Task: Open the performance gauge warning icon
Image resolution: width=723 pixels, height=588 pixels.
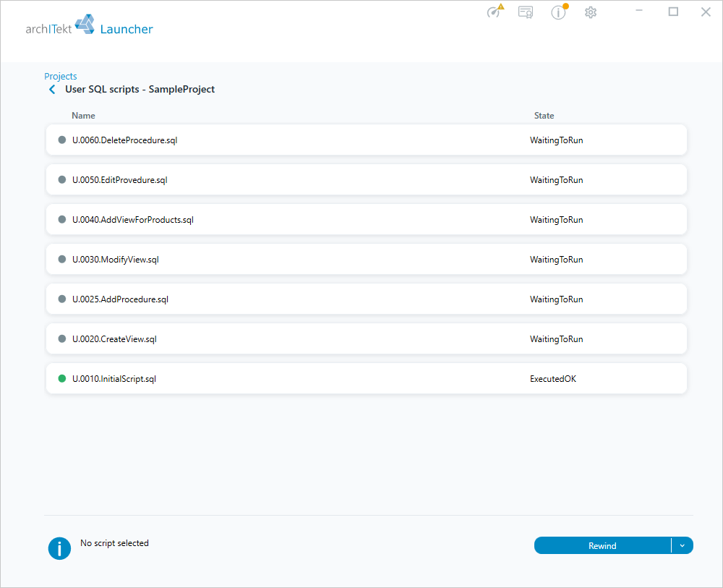Action: (x=495, y=11)
